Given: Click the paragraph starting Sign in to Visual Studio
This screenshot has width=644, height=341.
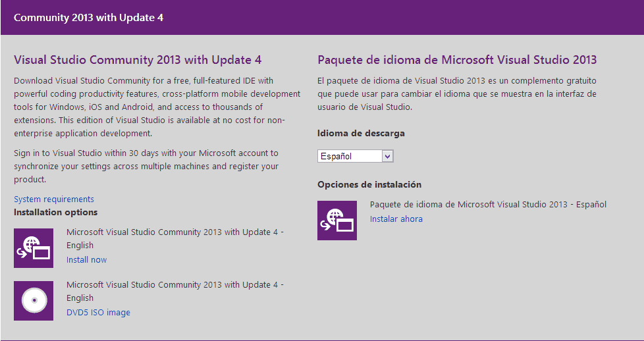Looking at the screenshot, I should coord(146,167).
